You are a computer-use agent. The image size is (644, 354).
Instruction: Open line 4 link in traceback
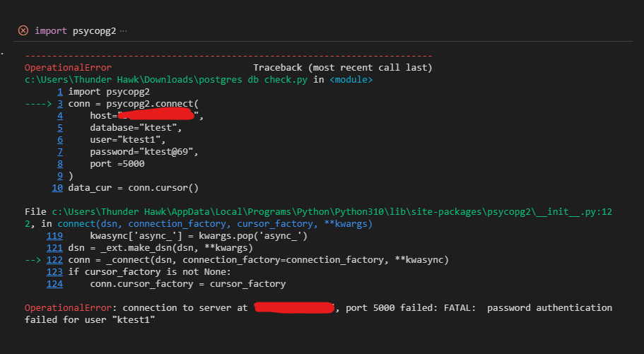(60, 116)
